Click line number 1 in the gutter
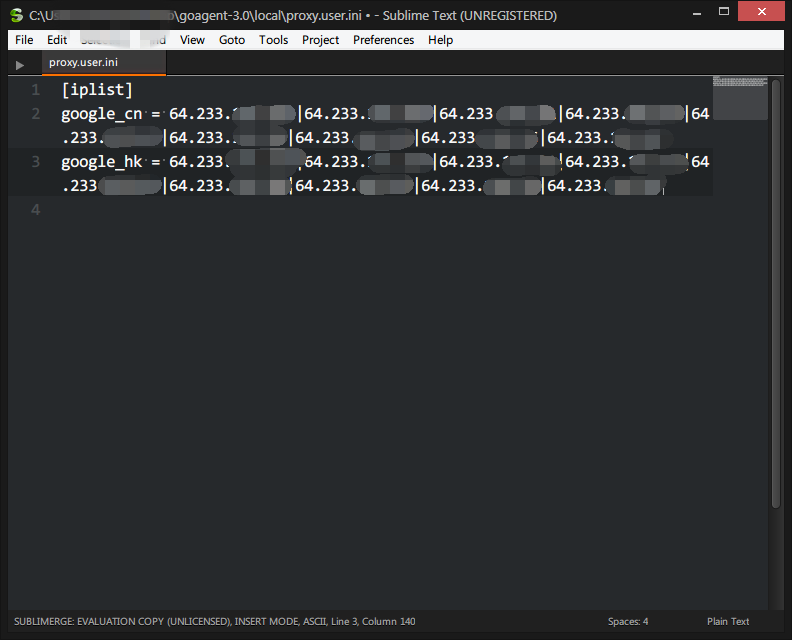The width and height of the screenshot is (792, 640). point(35,90)
